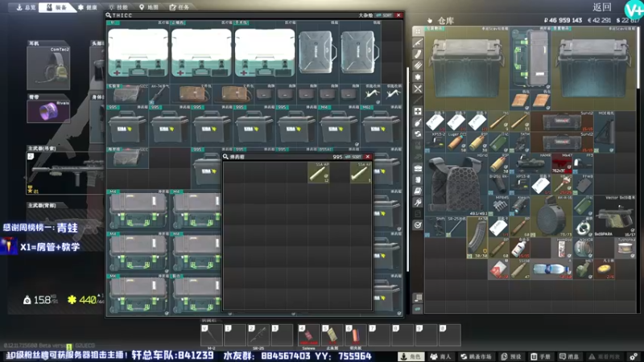Open the 技能 skills tab
The width and height of the screenshot is (644, 362).
coord(118,7)
